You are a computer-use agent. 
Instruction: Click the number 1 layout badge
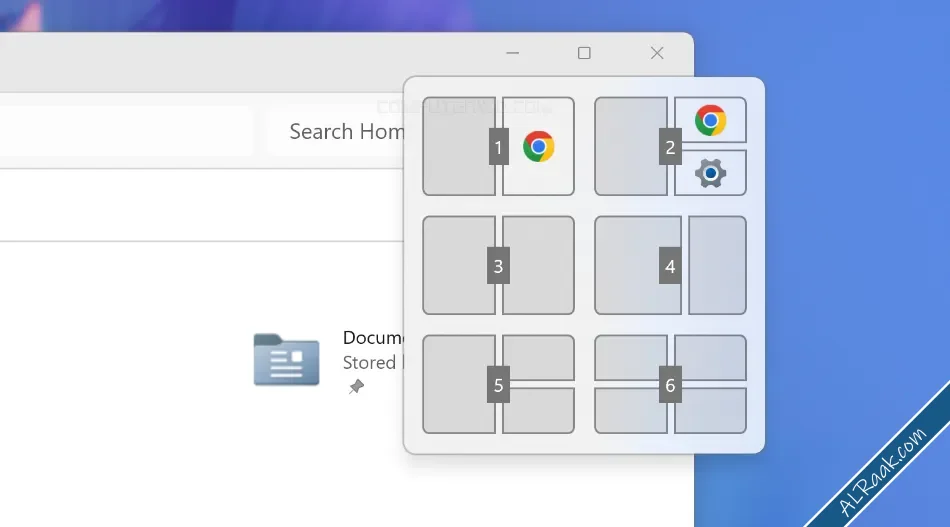(499, 147)
